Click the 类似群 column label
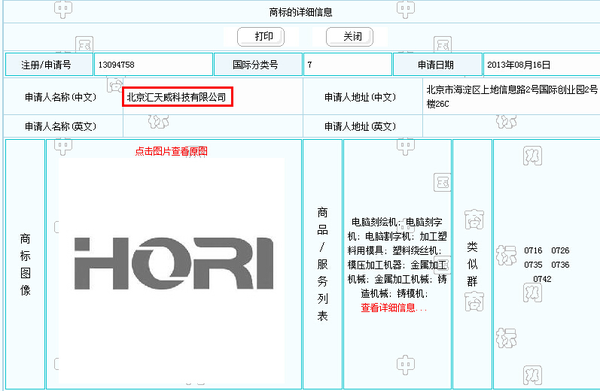This screenshot has width=600, height=391. click(472, 264)
